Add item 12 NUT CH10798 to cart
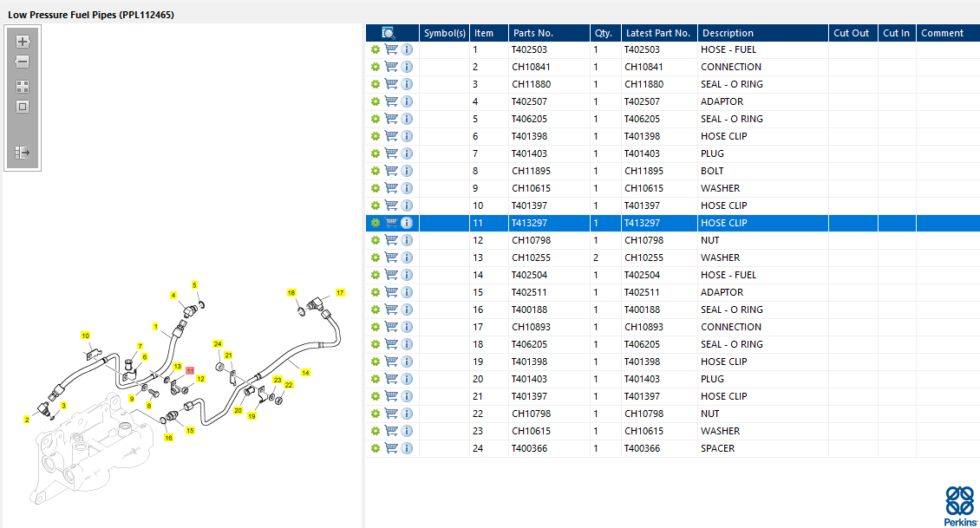The height and width of the screenshot is (528, 980). 391,240
